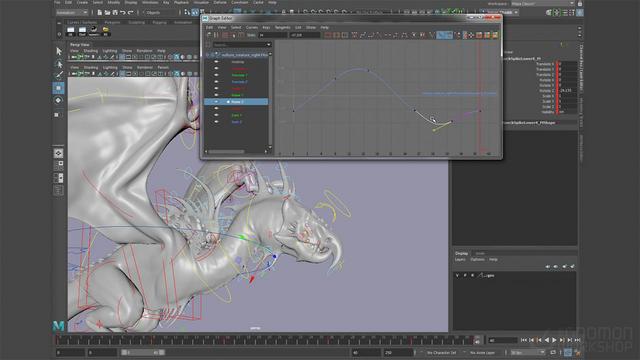Open Graph Editor search field dropdown arrow
The height and width of the screenshot is (360, 640).
268,45
